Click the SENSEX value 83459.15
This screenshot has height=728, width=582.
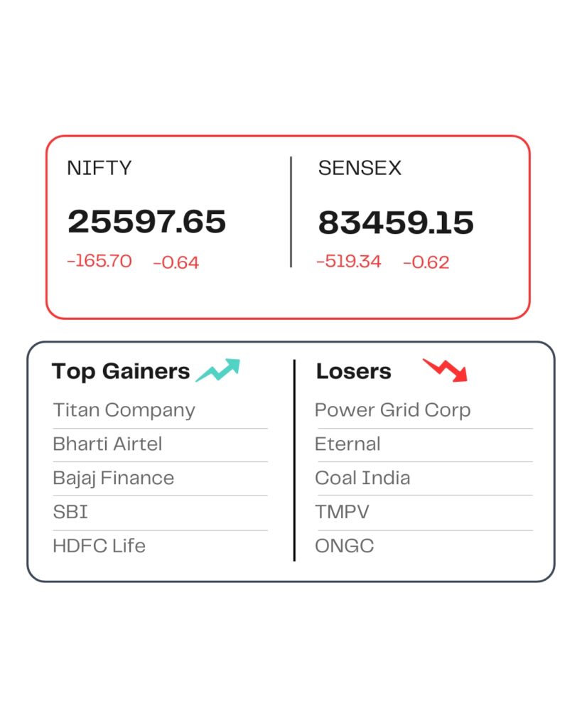(x=396, y=223)
